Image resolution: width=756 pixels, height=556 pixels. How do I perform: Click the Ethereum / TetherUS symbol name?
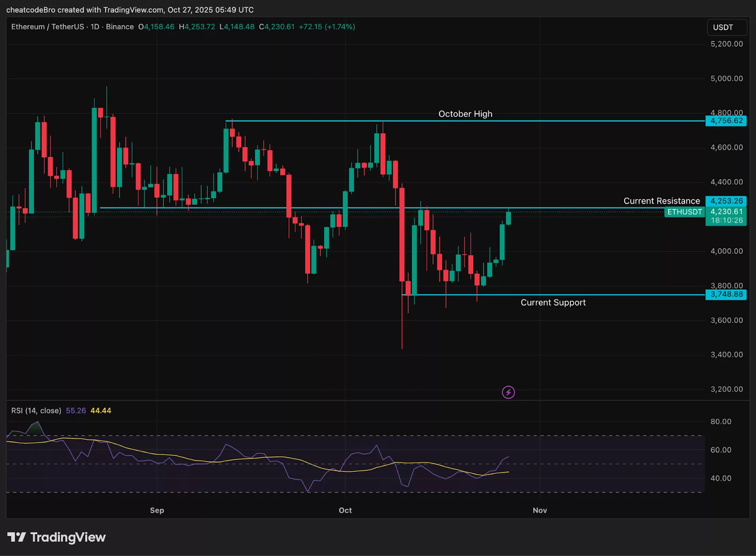point(47,27)
